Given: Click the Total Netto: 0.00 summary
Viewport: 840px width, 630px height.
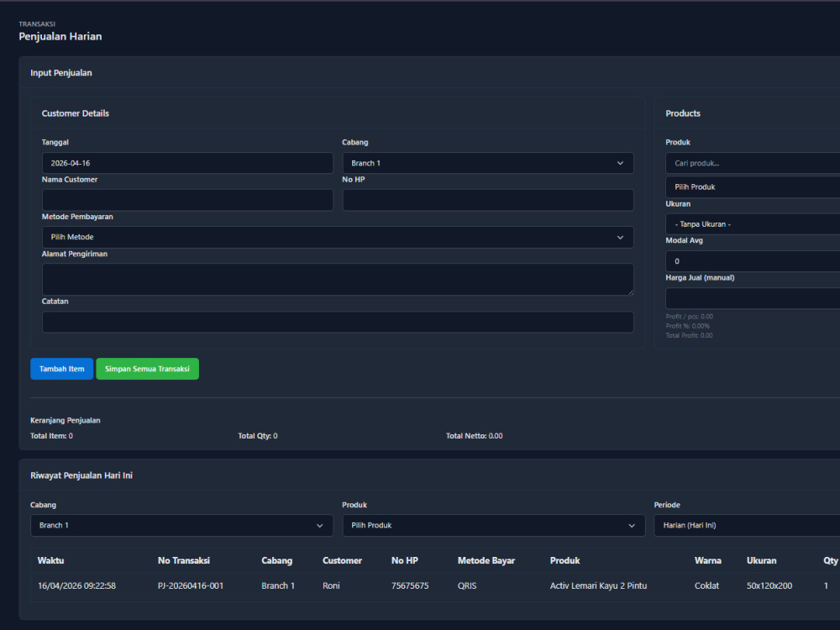Looking at the screenshot, I should 474,436.
